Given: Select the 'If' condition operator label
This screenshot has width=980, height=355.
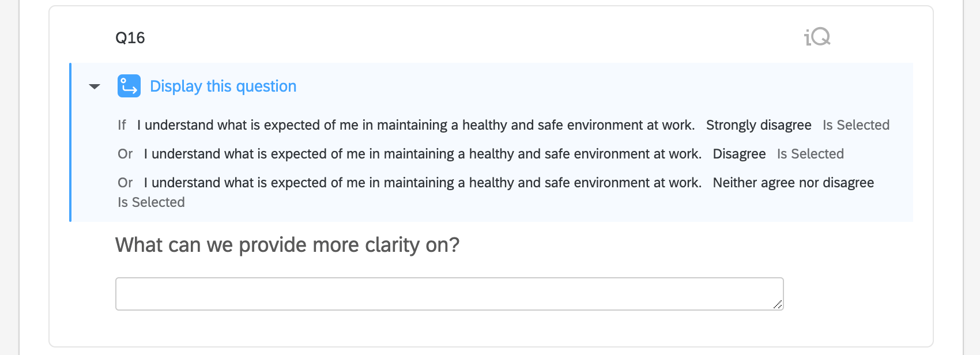Looking at the screenshot, I should tap(122, 124).
